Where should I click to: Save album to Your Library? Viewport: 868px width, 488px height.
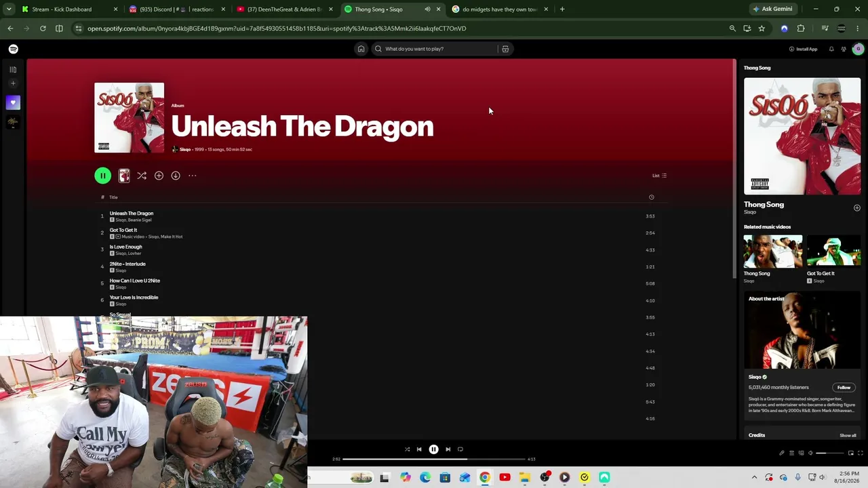click(x=159, y=176)
